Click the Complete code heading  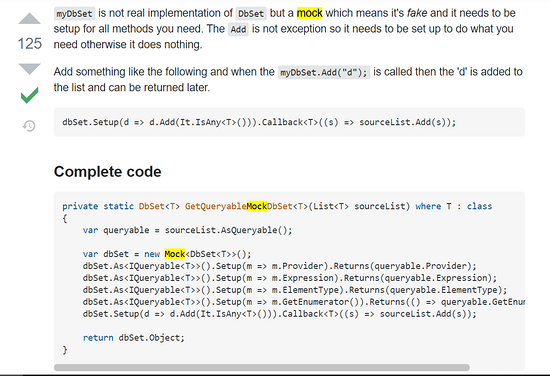(107, 172)
